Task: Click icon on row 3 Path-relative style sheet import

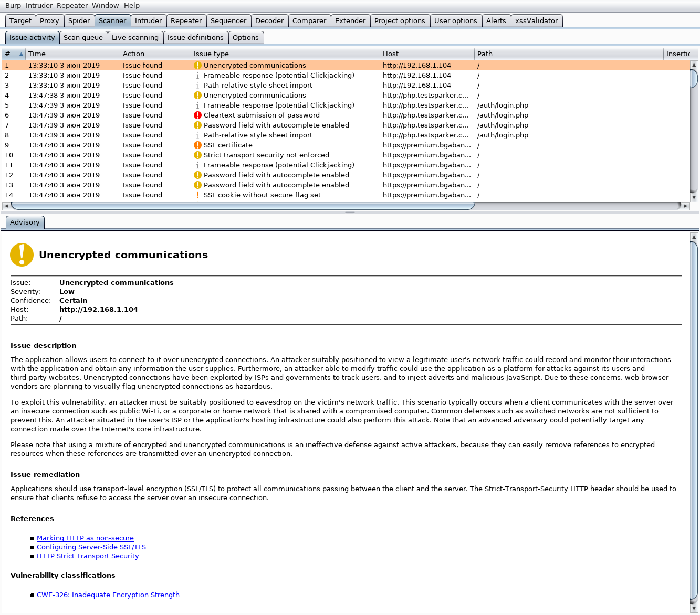Action: pos(197,86)
